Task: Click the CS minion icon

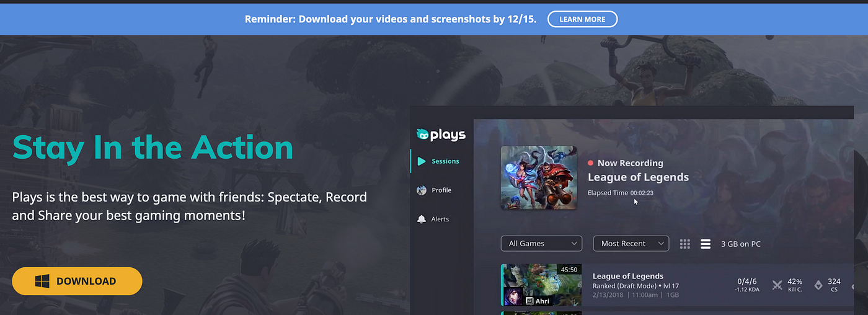Action: [x=818, y=285]
